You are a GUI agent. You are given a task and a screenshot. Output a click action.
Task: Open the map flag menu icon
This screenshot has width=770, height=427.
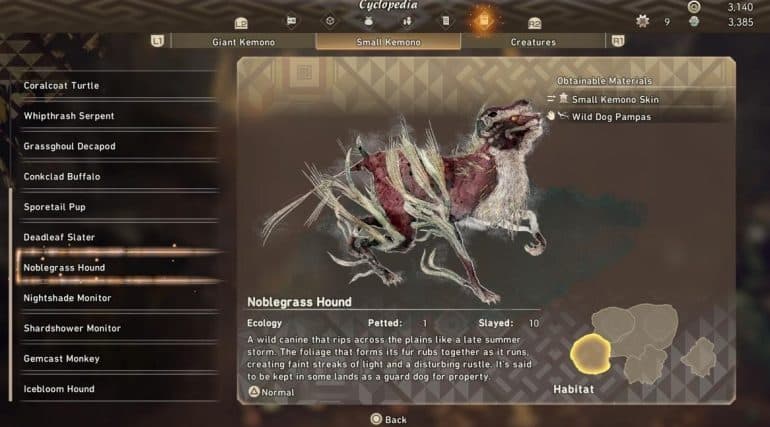click(x=291, y=21)
